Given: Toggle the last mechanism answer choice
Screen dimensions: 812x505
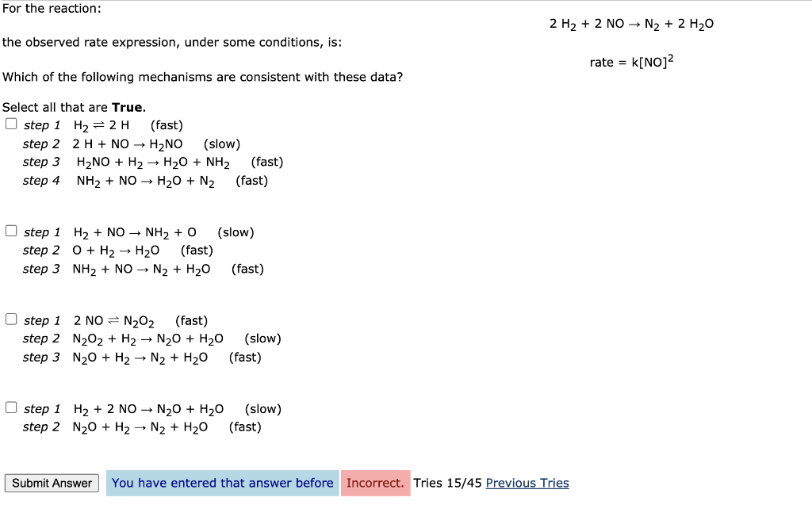Looking at the screenshot, I should [x=11, y=406].
